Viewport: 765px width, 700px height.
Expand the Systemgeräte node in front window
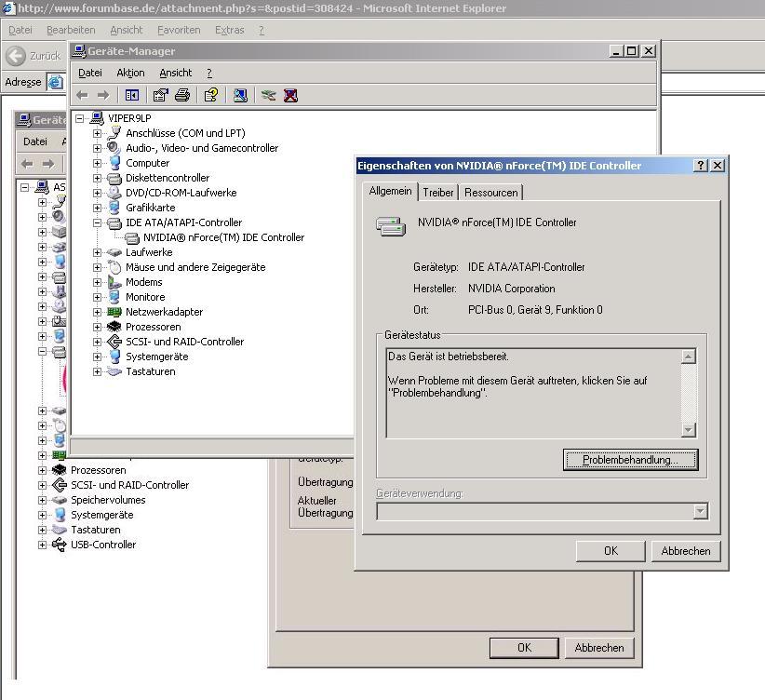click(x=97, y=357)
